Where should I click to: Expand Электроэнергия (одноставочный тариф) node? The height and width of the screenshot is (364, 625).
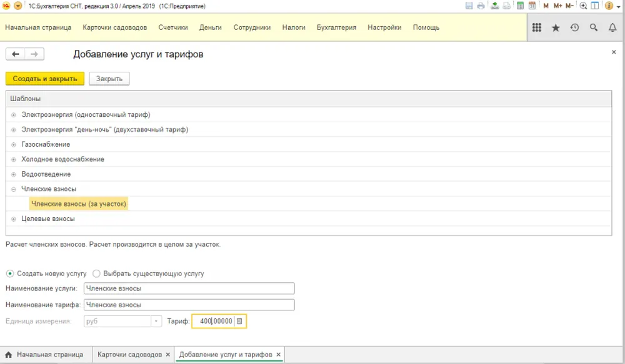(x=14, y=115)
